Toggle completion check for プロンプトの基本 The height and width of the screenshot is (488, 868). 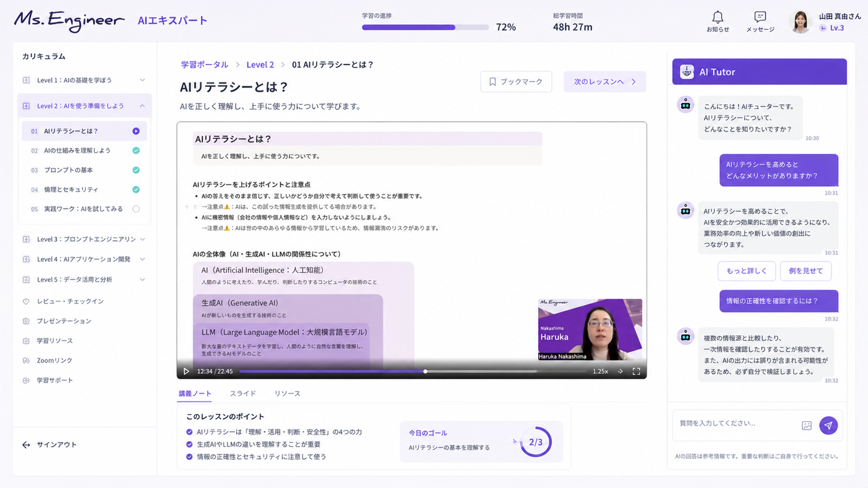[136, 170]
